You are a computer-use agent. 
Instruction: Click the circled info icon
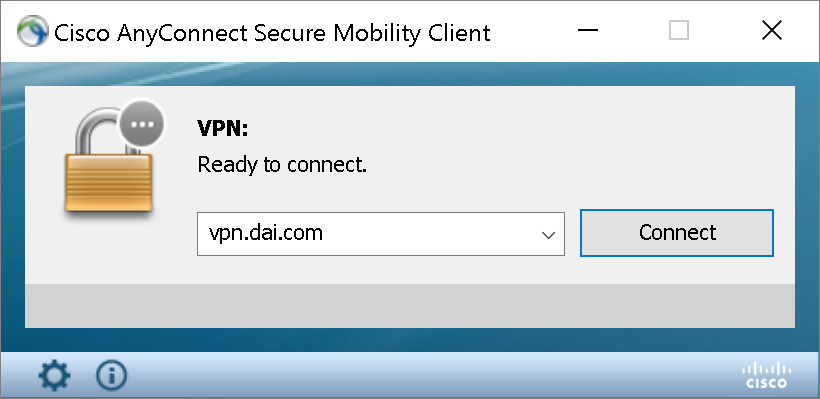pyautogui.click(x=111, y=375)
